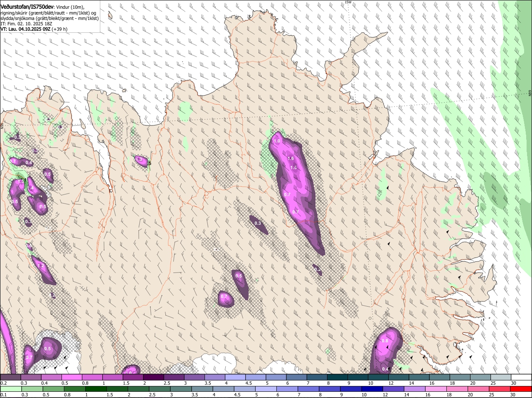Click the 1.4 precipitation value label
The height and width of the screenshot is (398, 532).
tap(30, 188)
